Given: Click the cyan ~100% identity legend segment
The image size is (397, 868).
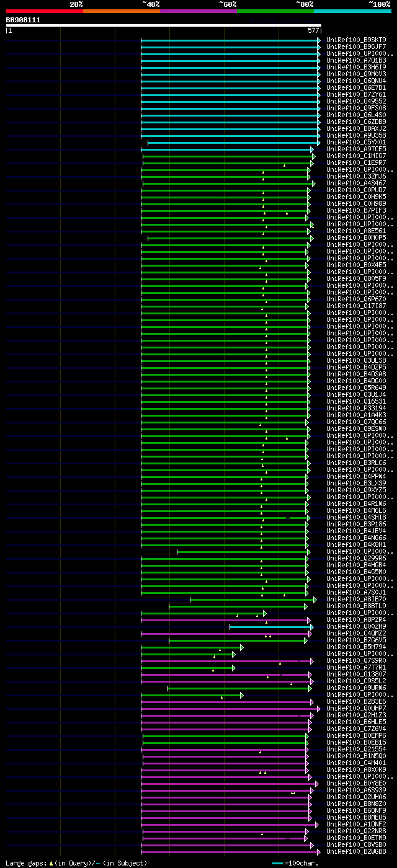Looking at the screenshot, I should point(352,11).
